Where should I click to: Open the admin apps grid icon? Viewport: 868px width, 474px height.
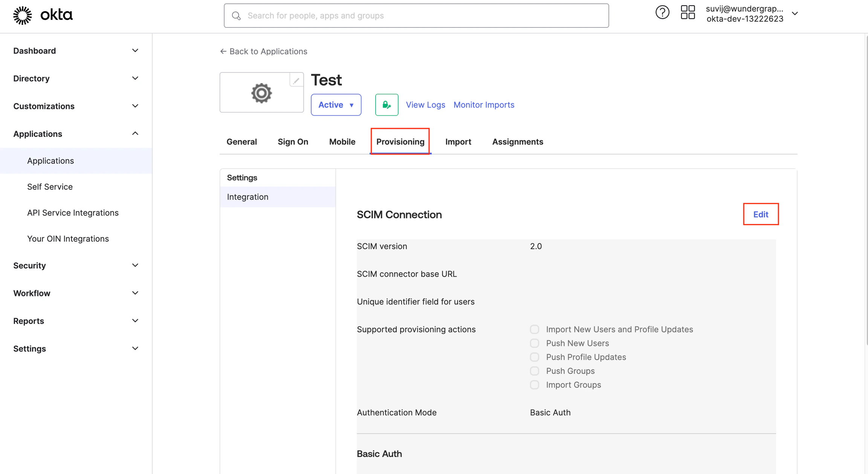(688, 12)
